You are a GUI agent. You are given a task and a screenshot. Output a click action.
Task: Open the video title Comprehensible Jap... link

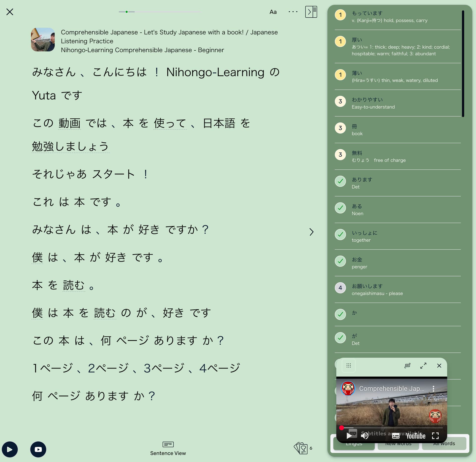coord(392,388)
